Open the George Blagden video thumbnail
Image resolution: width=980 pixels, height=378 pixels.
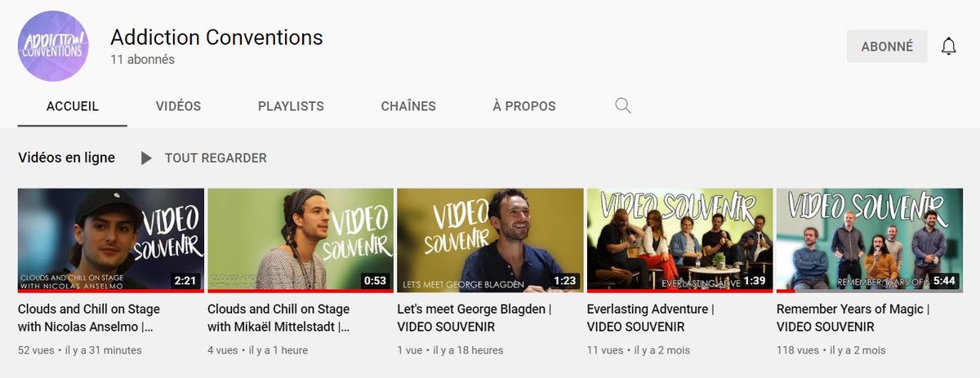coord(490,240)
